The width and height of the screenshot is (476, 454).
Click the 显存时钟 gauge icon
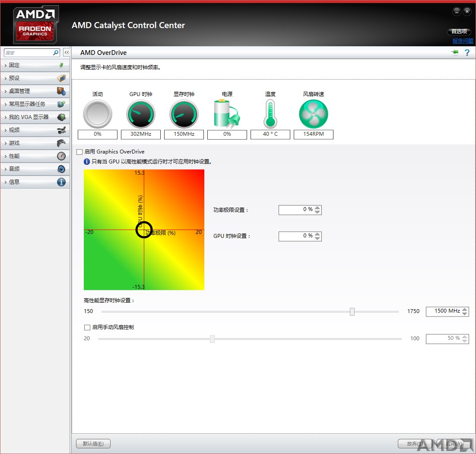184,114
